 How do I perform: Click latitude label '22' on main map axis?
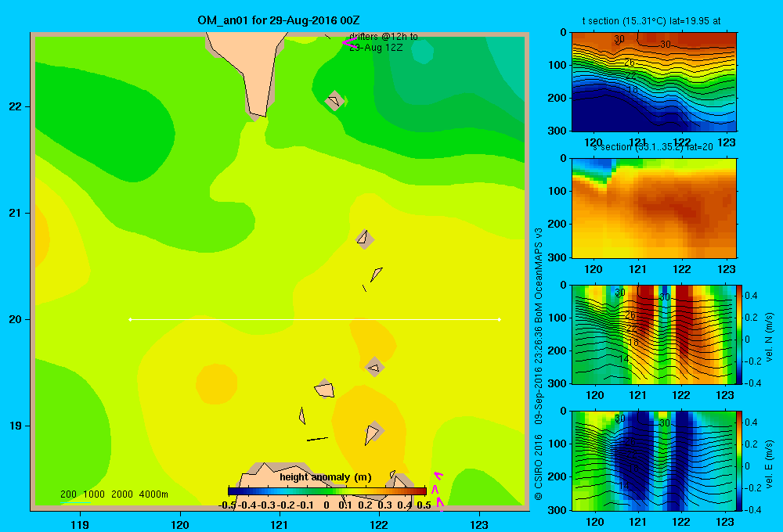pos(16,106)
